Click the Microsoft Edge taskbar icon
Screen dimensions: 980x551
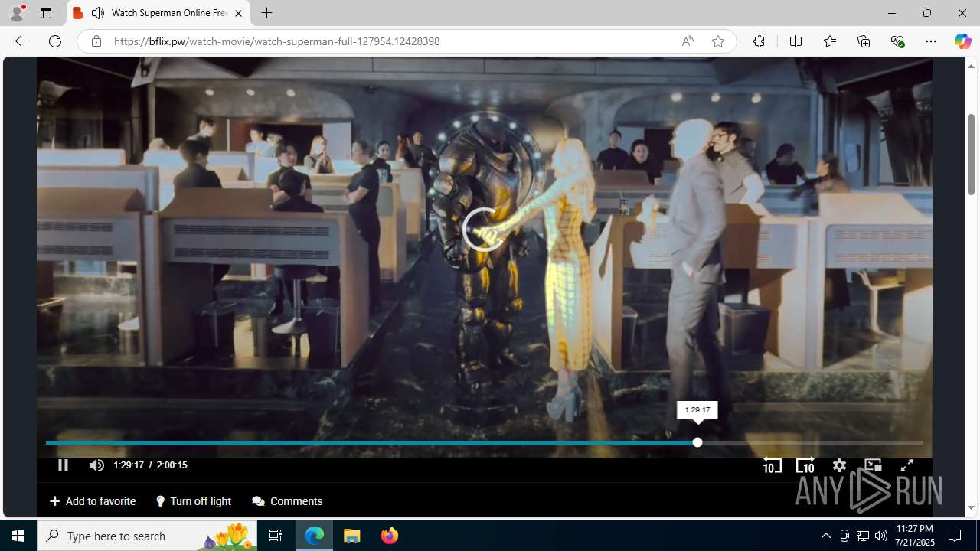[315, 536]
